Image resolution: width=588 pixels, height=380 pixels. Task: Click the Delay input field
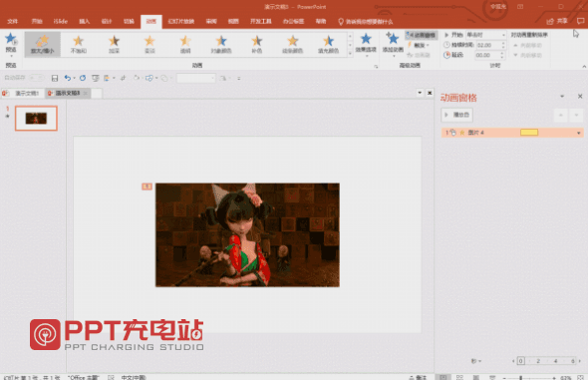490,55
